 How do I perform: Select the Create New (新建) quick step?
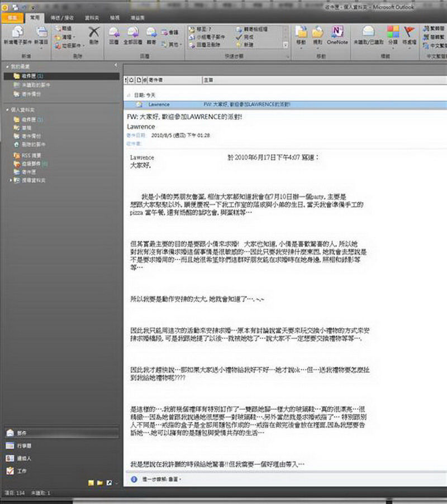[245, 45]
